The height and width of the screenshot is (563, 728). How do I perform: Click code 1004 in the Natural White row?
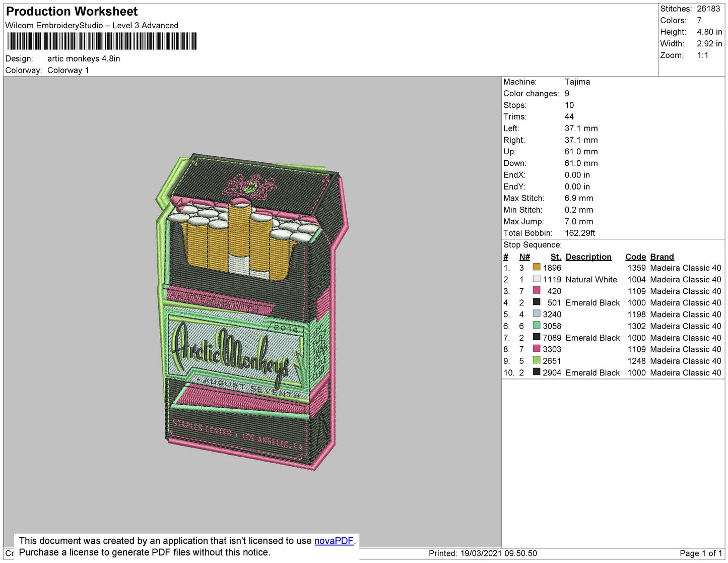pyautogui.click(x=636, y=279)
